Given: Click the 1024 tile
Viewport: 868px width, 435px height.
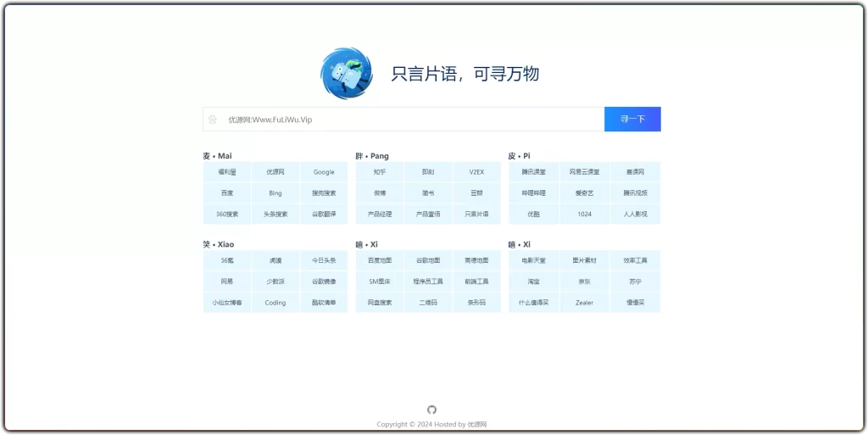Looking at the screenshot, I should tap(585, 215).
